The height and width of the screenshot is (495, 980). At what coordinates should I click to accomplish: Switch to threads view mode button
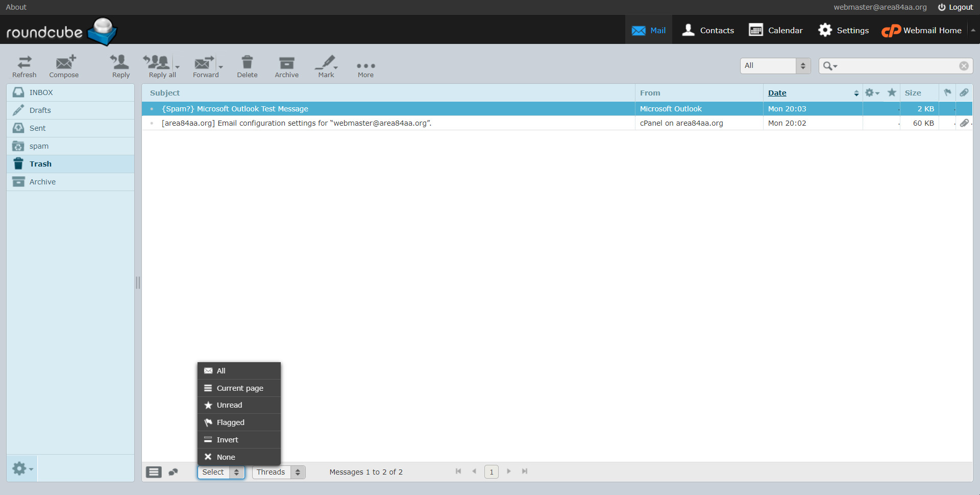tap(174, 472)
